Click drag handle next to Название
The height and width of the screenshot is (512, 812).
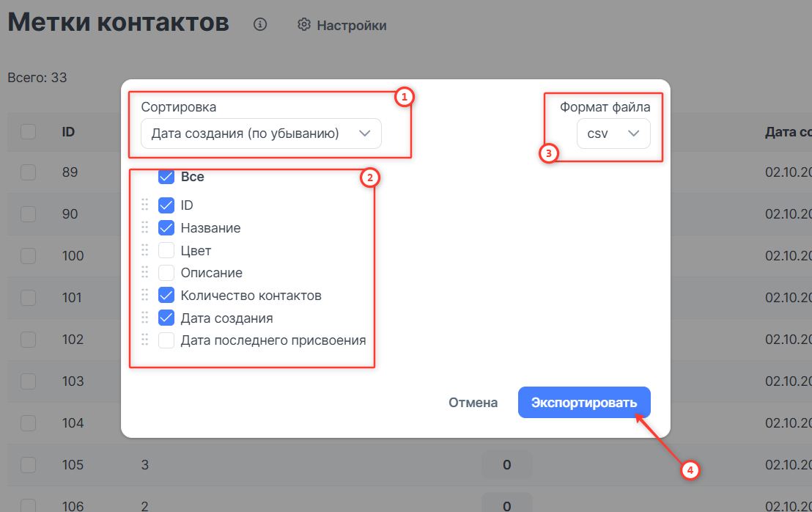[x=144, y=228]
